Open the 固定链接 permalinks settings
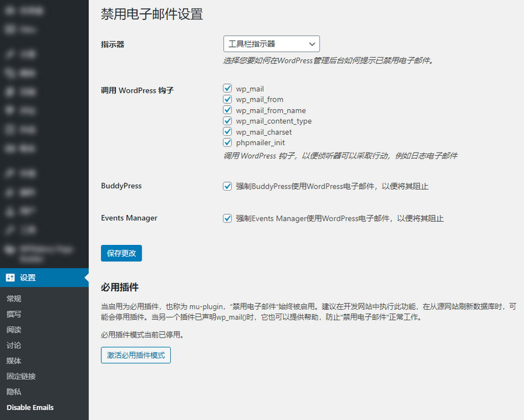This screenshot has width=524, height=420. 21,377
